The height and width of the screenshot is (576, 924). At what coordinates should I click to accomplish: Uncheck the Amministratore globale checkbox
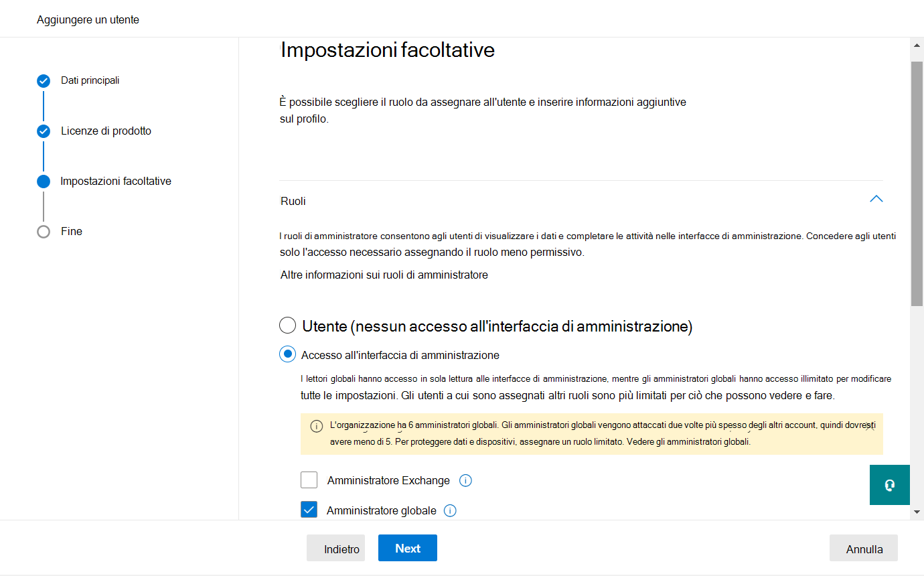point(309,510)
